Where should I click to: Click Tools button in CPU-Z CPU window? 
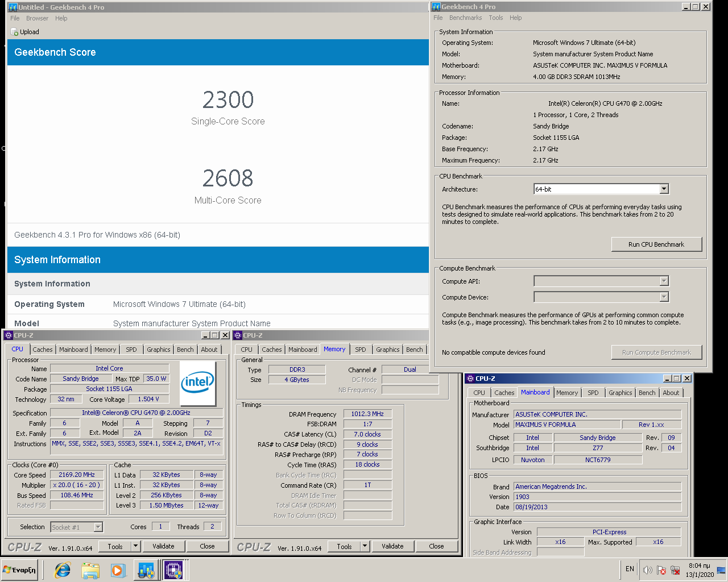tap(115, 546)
